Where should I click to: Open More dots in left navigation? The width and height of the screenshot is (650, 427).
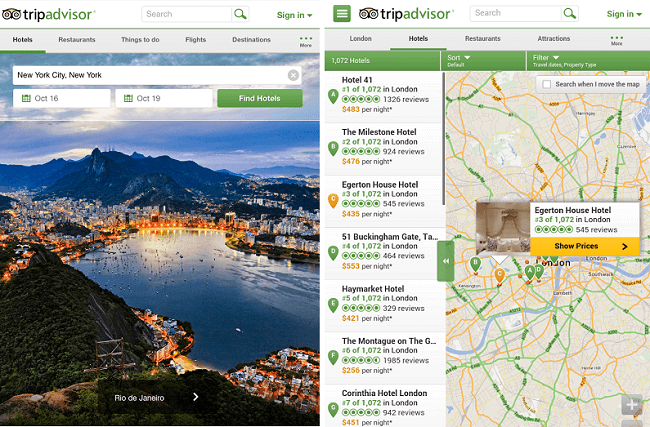pos(306,41)
